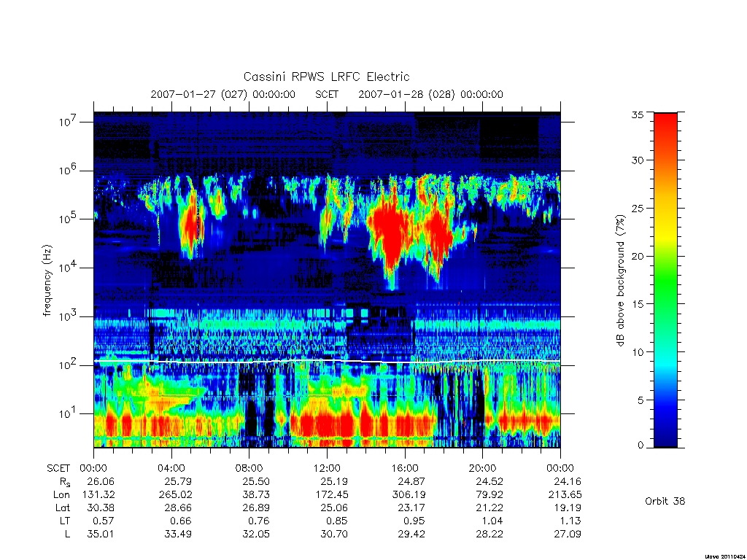Click the 'LT' row label
This screenshot has height=560, width=747.
(65, 521)
